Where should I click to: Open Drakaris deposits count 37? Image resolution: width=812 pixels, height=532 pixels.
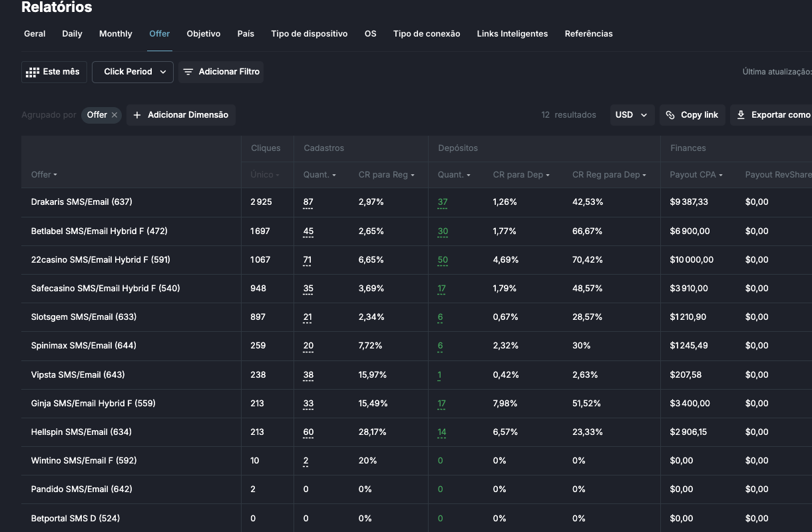coord(443,202)
